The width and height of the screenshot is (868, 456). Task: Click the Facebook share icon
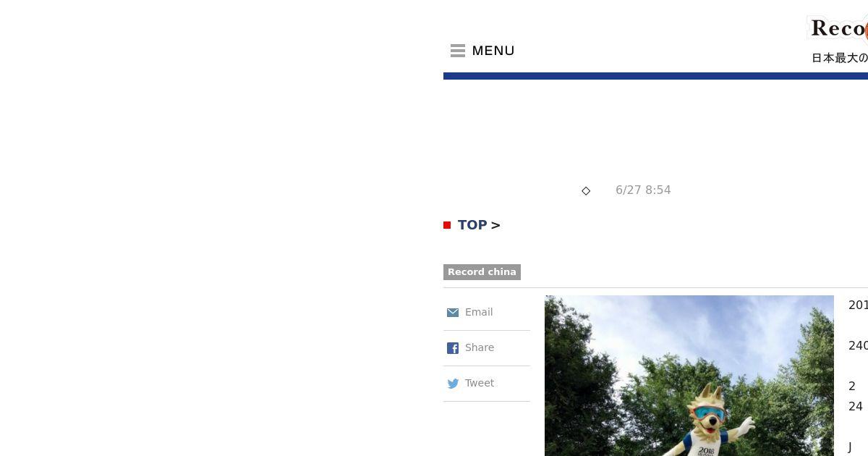point(453,348)
